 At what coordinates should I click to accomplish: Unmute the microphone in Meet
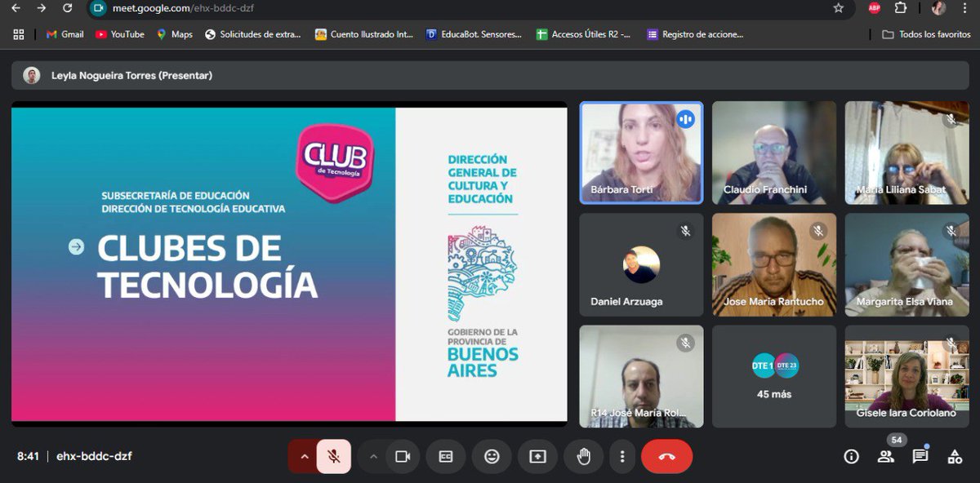[334, 456]
